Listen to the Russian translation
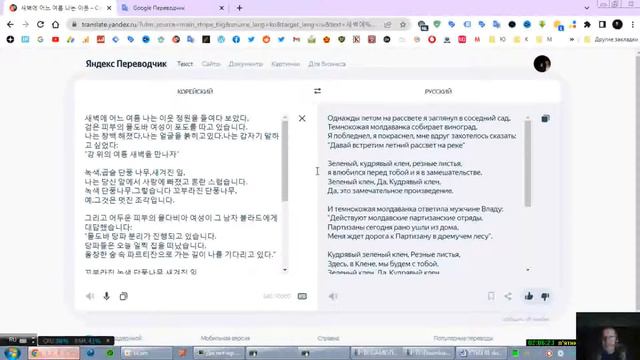Image resolution: width=640 pixels, height=360 pixels. pyautogui.click(x=333, y=296)
